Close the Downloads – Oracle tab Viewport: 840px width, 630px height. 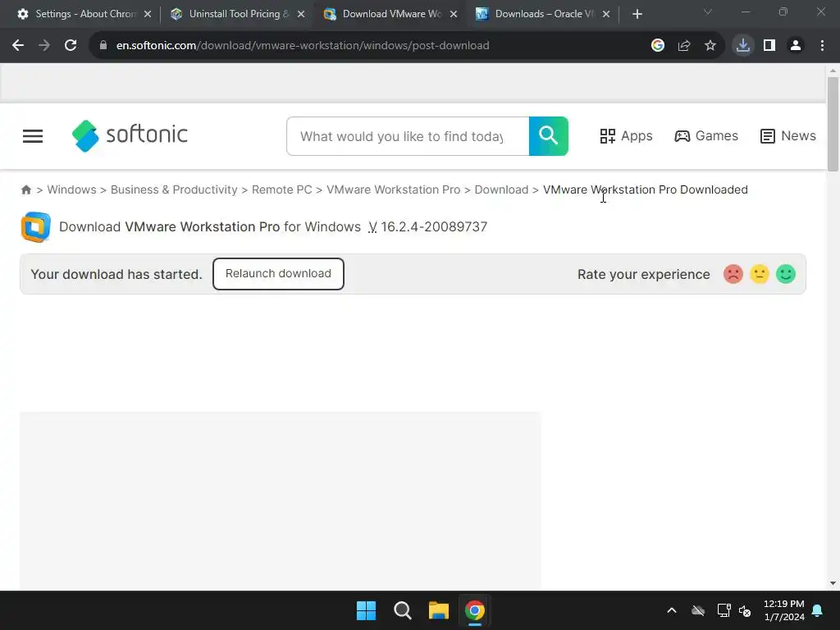click(606, 14)
